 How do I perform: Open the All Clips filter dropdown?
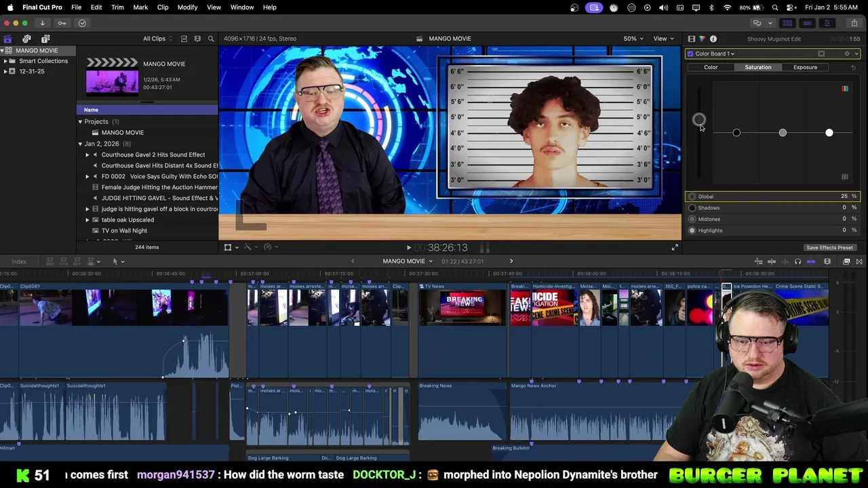pos(157,39)
